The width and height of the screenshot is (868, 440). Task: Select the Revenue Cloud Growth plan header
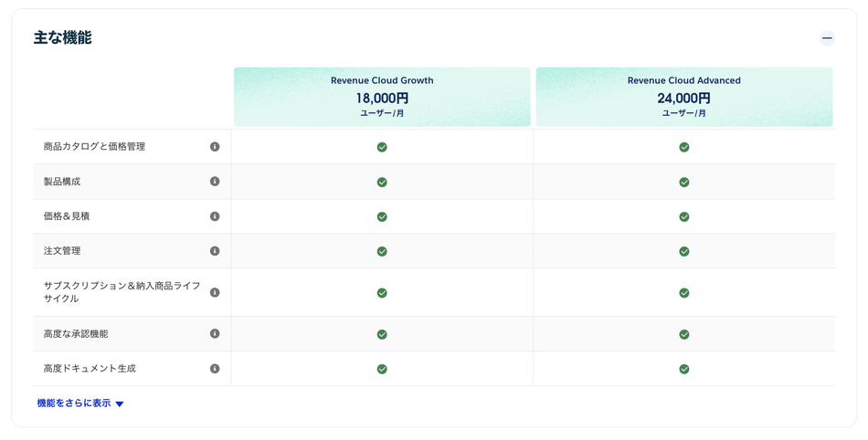click(x=382, y=97)
